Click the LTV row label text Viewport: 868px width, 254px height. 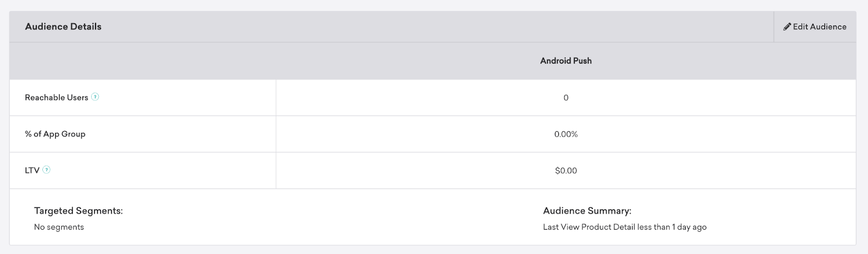[32, 170]
